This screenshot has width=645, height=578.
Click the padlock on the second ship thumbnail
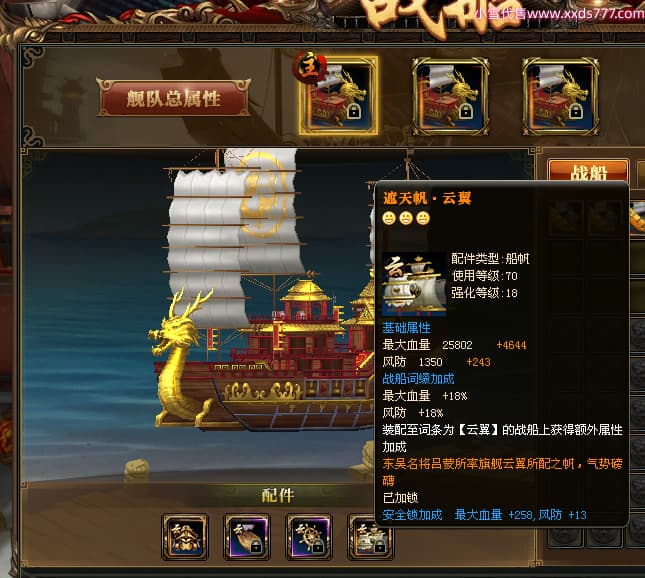(466, 111)
